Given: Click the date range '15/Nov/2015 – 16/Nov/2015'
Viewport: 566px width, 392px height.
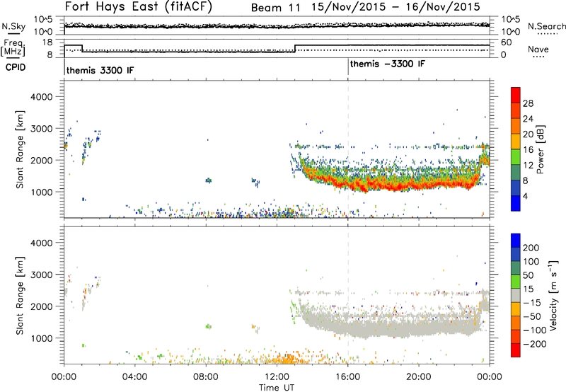Looking at the screenshot, I should (395, 7).
